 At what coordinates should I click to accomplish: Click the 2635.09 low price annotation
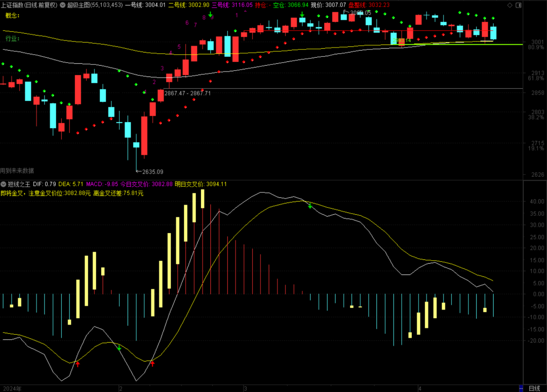tap(152, 172)
